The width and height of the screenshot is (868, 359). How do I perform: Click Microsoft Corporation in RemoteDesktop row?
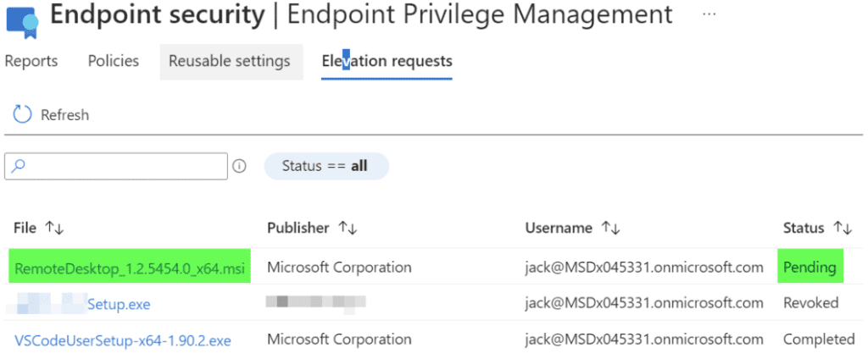tap(339, 268)
